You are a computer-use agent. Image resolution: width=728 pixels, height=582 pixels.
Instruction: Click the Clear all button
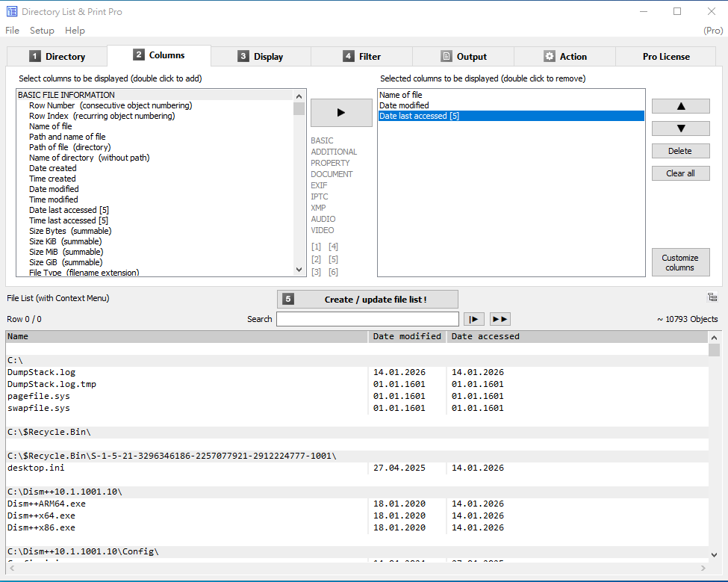click(680, 173)
